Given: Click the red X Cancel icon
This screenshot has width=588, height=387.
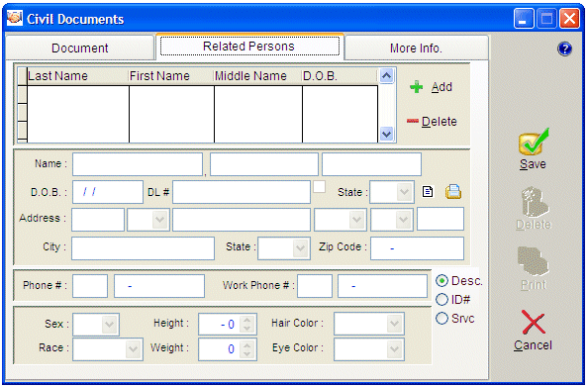Looking at the screenshot, I should (533, 322).
